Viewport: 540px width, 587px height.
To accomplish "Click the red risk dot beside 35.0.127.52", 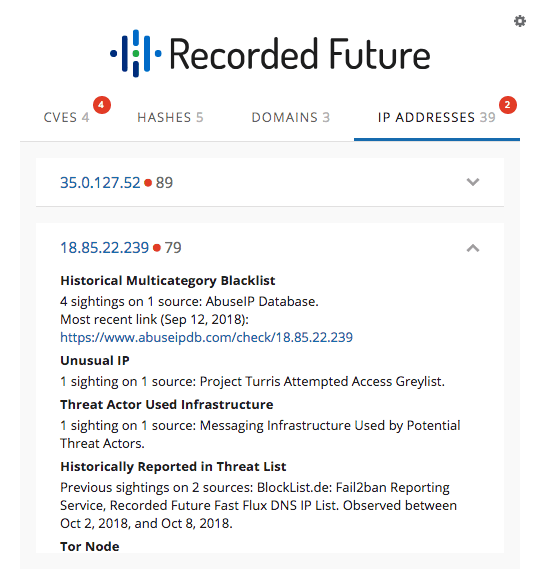I will coord(148,183).
